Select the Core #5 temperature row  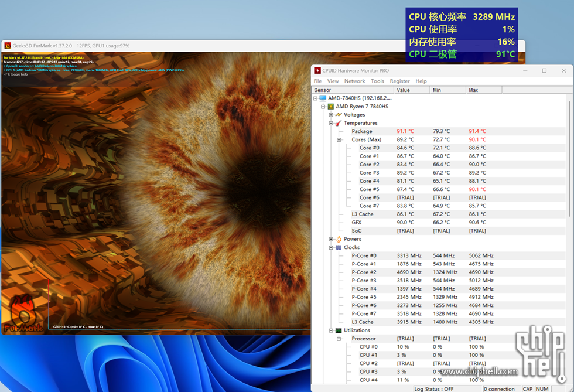439,189
